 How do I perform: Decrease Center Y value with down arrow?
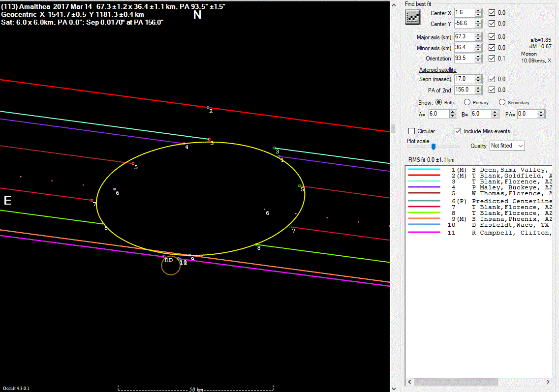[478, 26]
